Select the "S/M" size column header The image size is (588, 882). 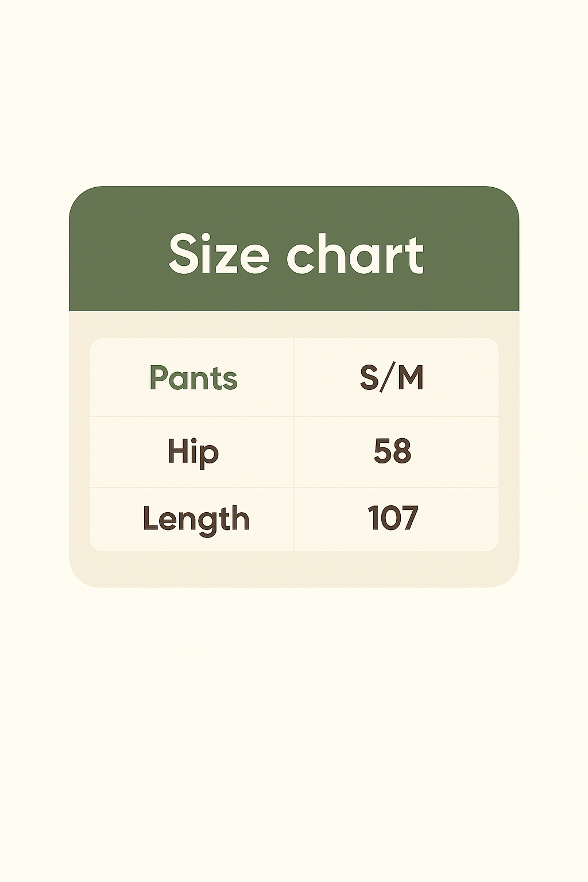pyautogui.click(x=392, y=378)
